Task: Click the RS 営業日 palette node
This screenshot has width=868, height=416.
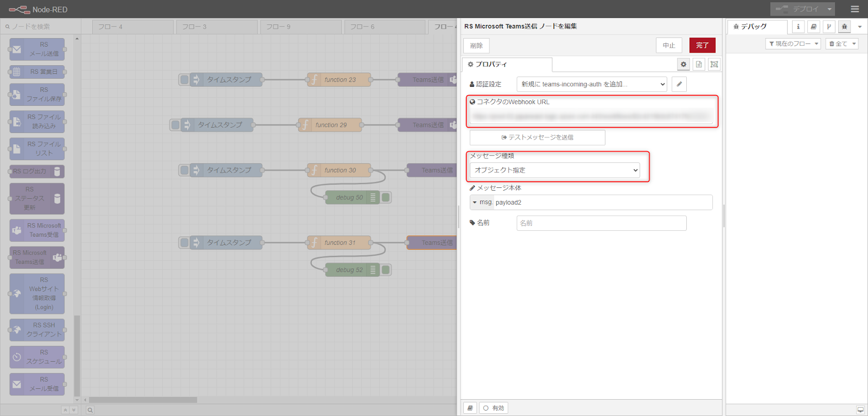Action: (x=37, y=72)
